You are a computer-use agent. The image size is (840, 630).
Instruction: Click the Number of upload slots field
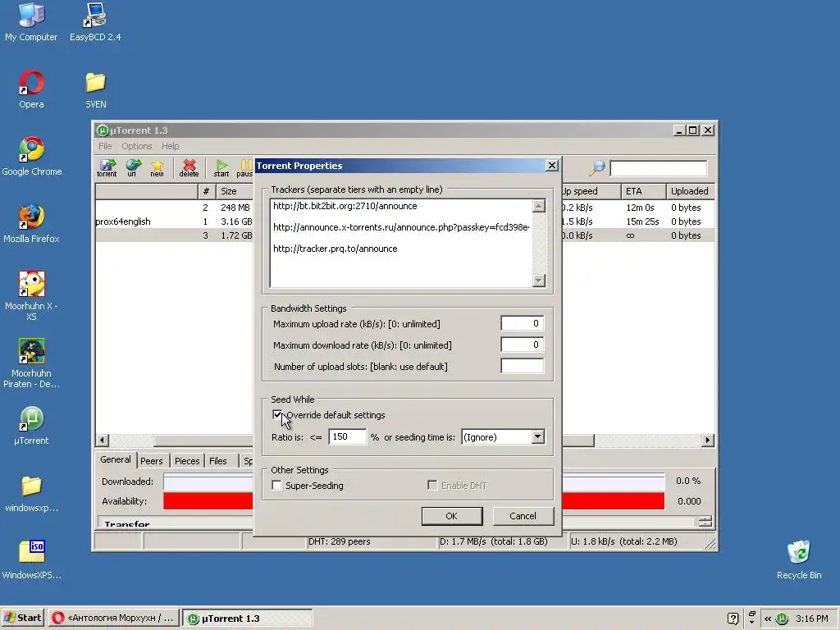coord(522,367)
